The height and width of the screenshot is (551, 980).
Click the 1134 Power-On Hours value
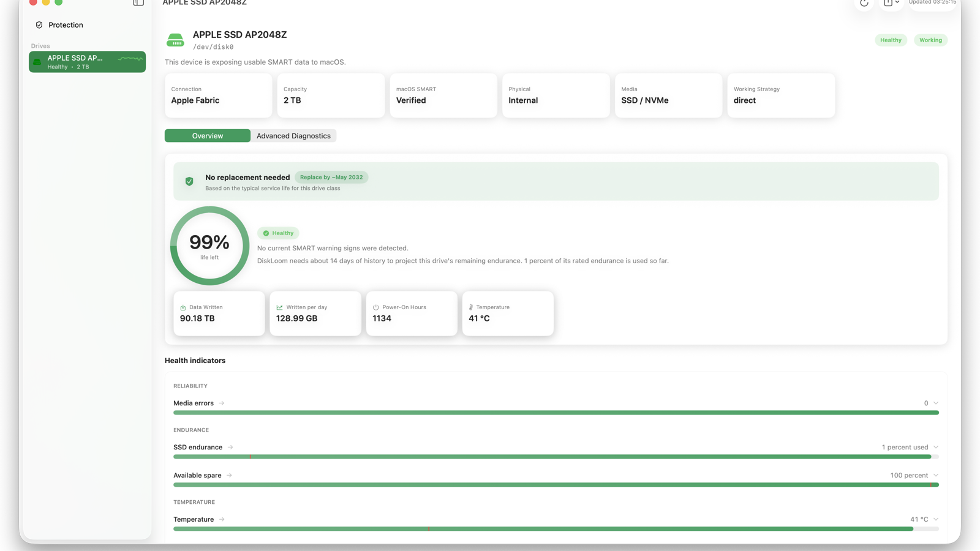[382, 318]
